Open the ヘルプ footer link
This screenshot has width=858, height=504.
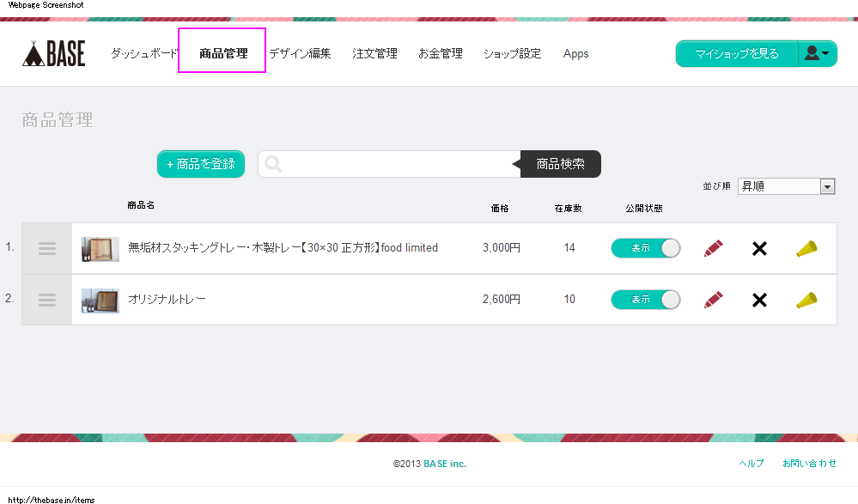pyautogui.click(x=752, y=464)
